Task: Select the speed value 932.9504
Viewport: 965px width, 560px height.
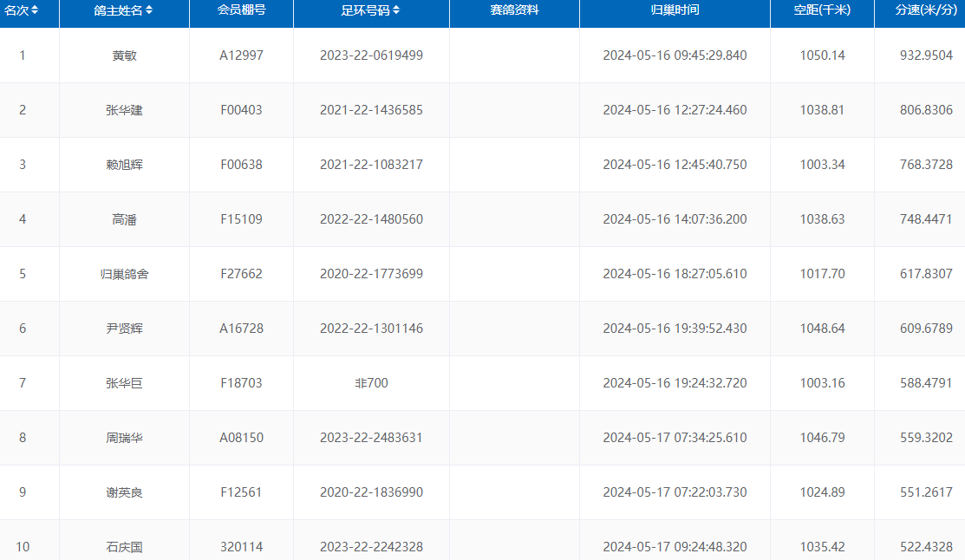Action: click(926, 55)
